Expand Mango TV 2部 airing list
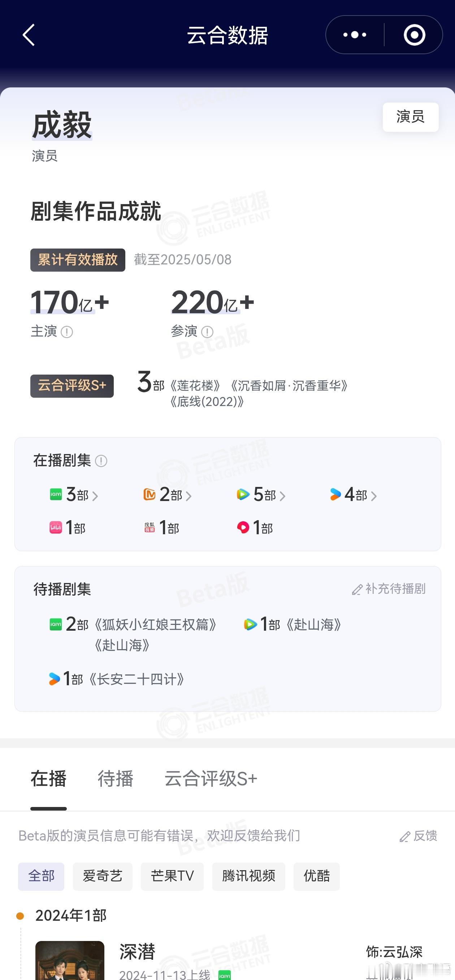 168,495
